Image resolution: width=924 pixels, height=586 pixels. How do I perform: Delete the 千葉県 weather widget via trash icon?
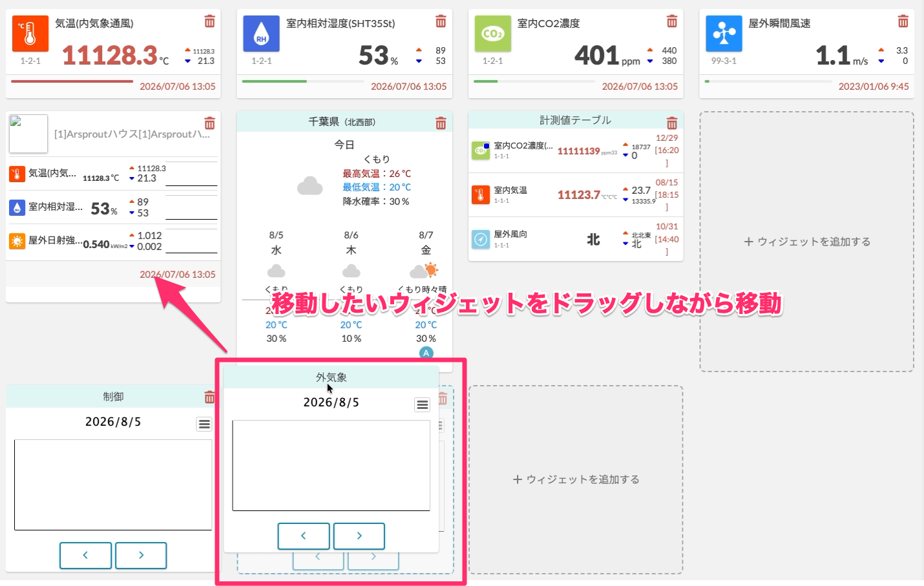click(x=441, y=123)
